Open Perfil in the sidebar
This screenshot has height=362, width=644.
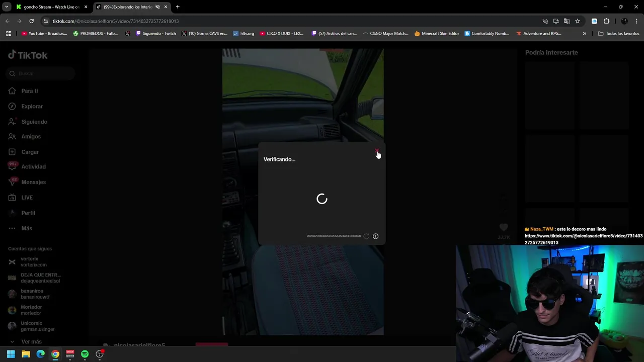click(28, 213)
